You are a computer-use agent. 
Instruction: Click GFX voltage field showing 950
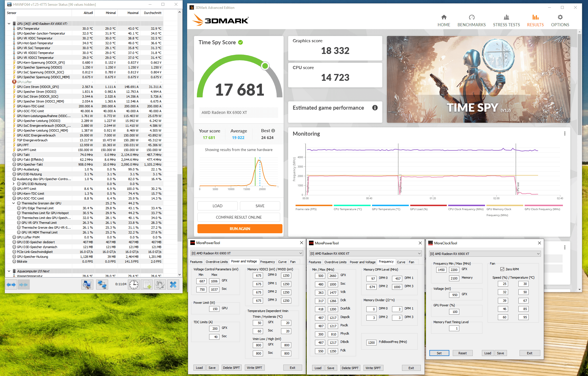(x=455, y=295)
